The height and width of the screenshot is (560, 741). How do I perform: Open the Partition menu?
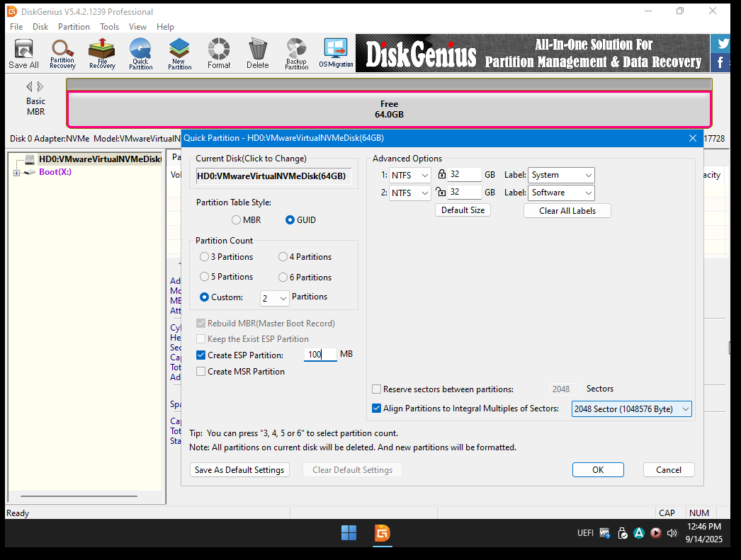click(74, 27)
